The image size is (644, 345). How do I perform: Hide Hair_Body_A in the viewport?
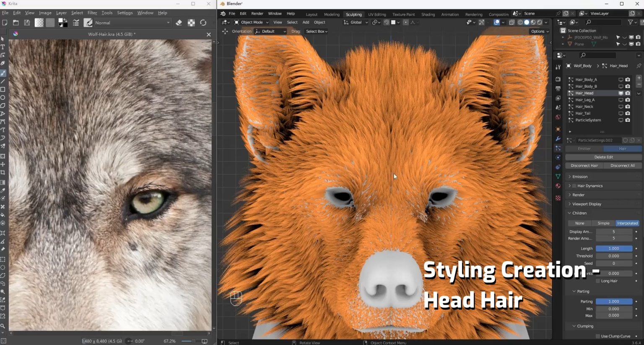point(620,79)
